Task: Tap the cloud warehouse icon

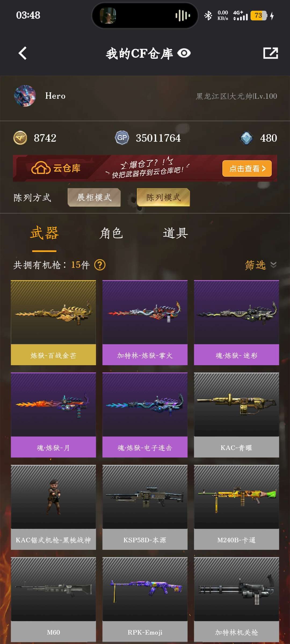Action: [41, 168]
